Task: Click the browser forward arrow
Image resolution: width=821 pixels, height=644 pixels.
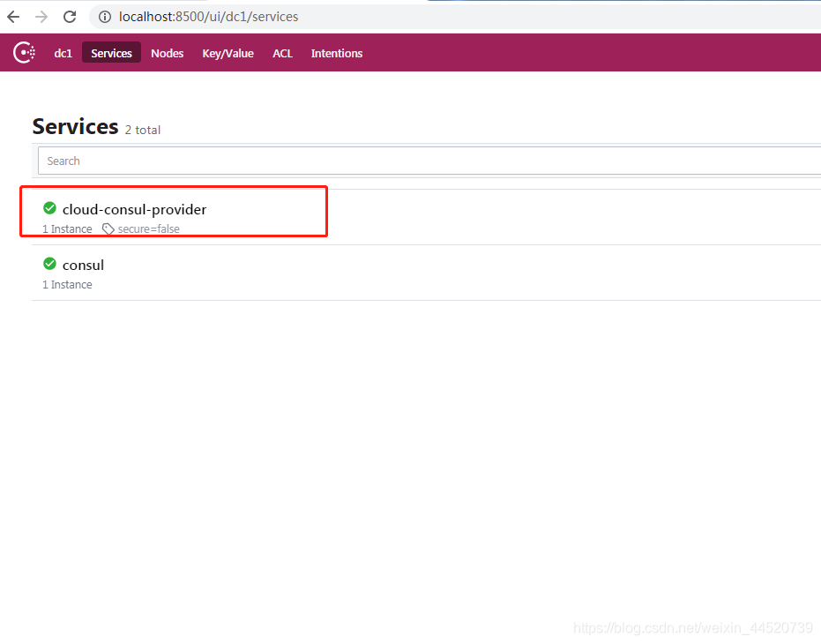Action: (41, 17)
